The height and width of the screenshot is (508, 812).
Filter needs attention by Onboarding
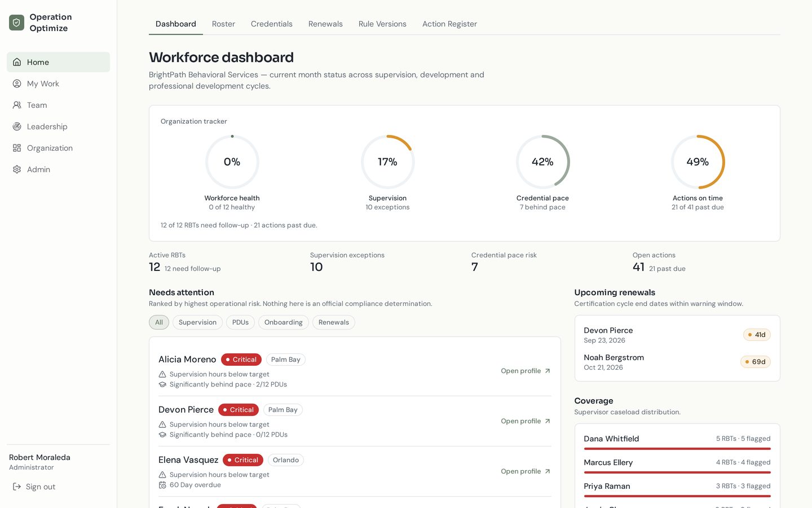pos(284,322)
